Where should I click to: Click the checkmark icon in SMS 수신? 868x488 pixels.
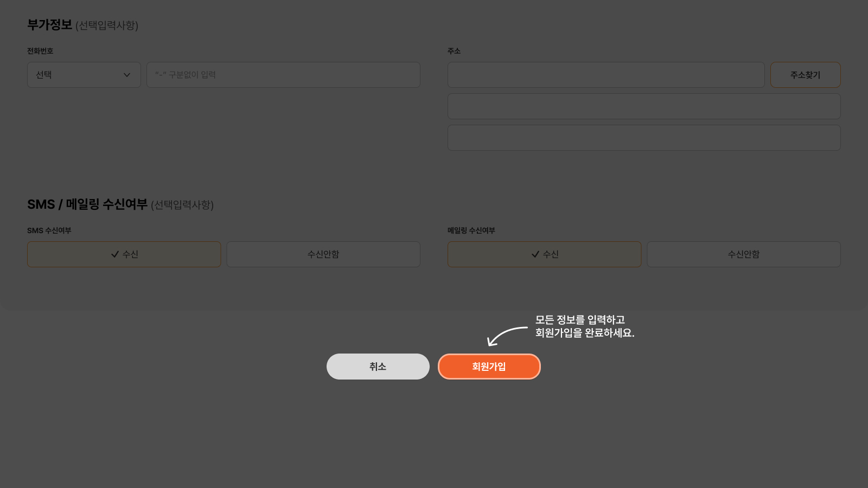(115, 254)
